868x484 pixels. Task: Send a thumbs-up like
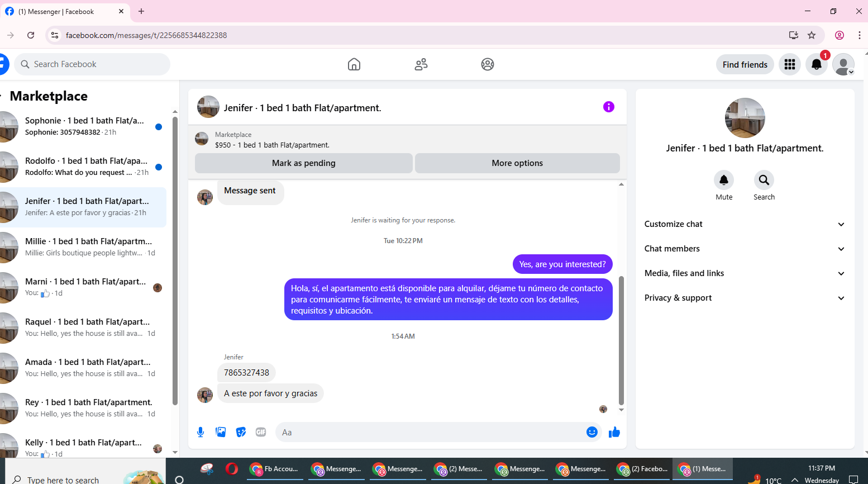click(614, 432)
